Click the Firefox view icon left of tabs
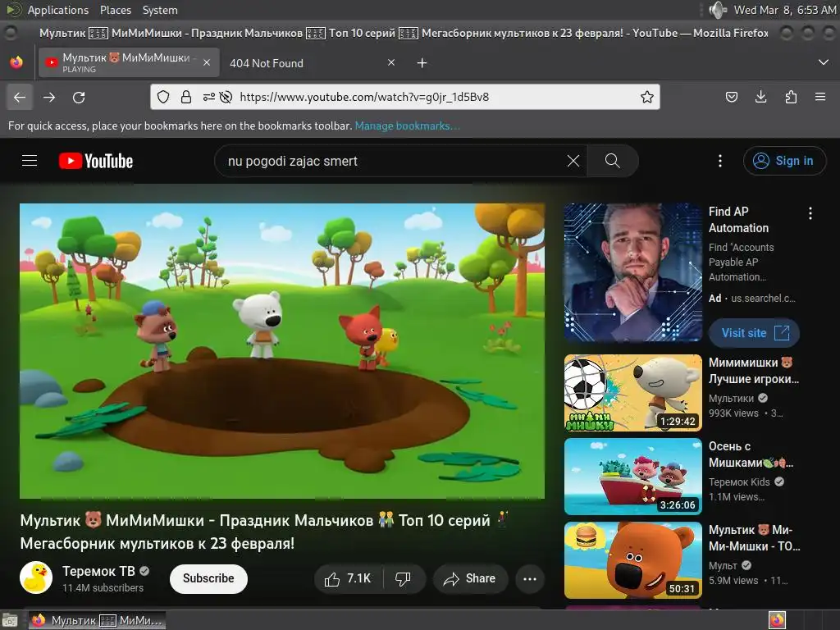Image resolution: width=840 pixels, height=630 pixels. (x=16, y=62)
